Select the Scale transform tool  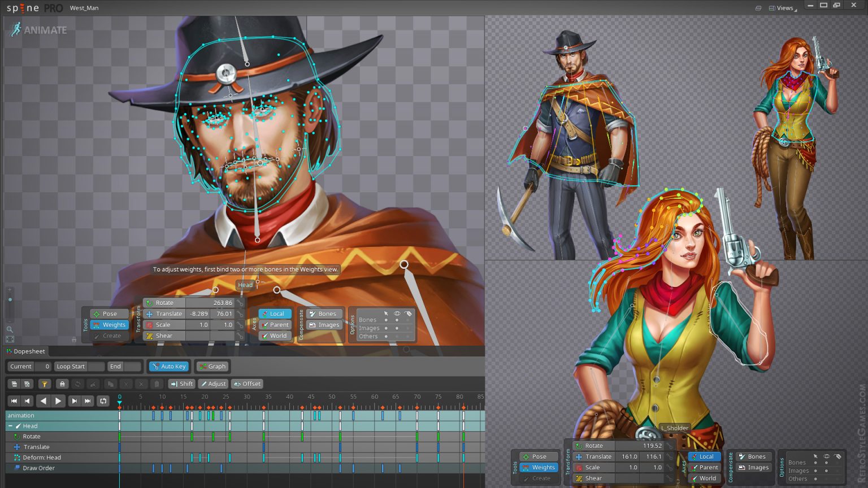(x=162, y=325)
